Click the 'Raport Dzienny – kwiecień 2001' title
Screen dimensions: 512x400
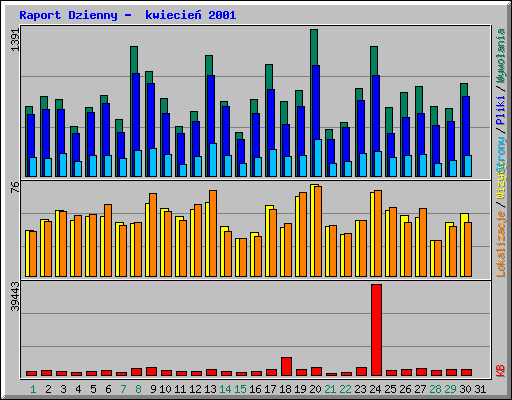(128, 15)
